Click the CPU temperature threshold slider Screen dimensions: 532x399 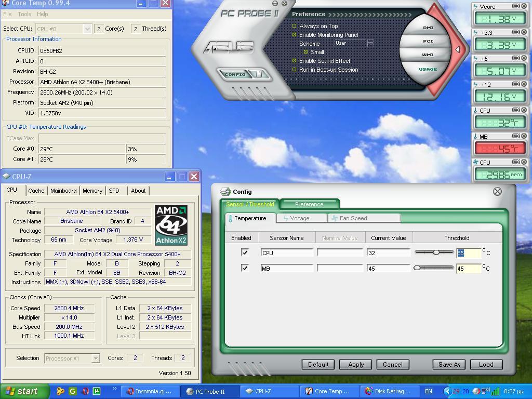tap(434, 252)
